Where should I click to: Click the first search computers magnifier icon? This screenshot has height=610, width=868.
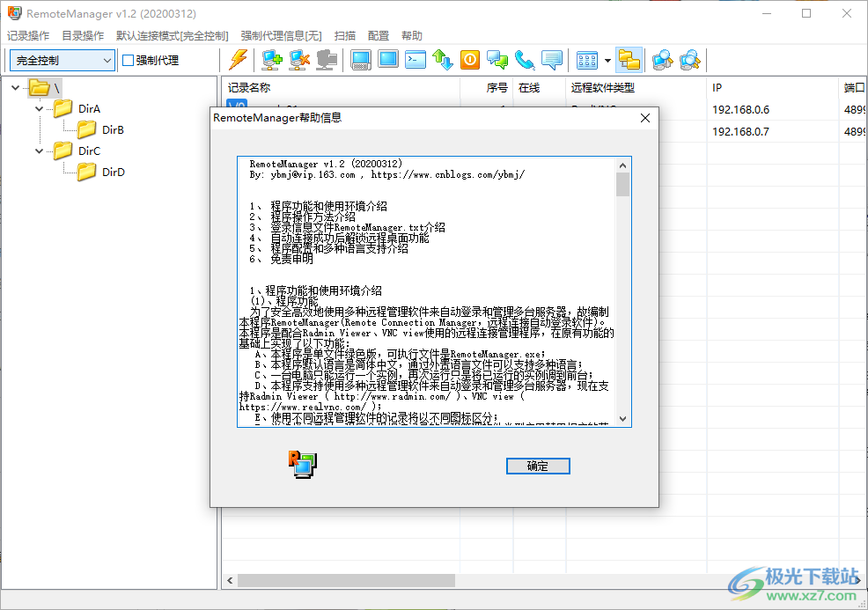tap(662, 60)
